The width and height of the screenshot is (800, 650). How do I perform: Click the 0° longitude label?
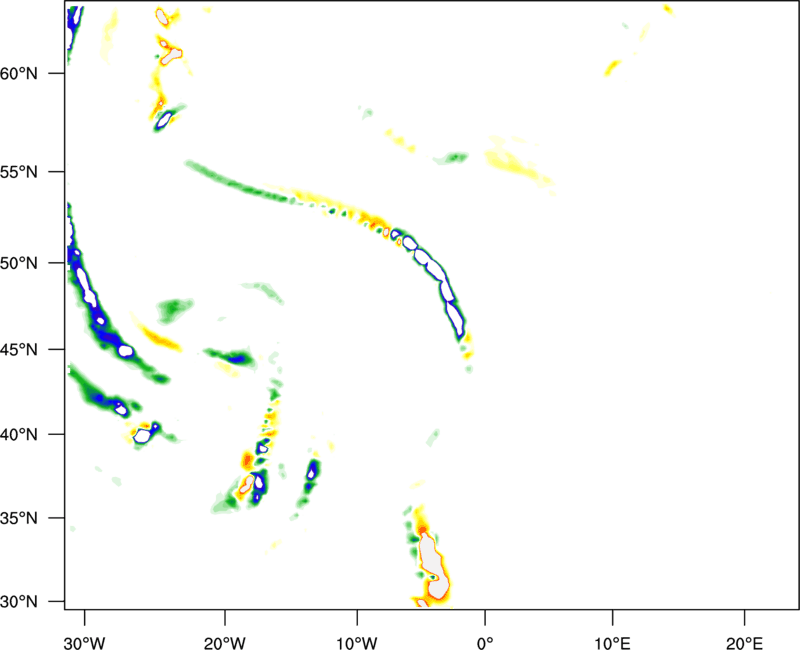[485, 643]
